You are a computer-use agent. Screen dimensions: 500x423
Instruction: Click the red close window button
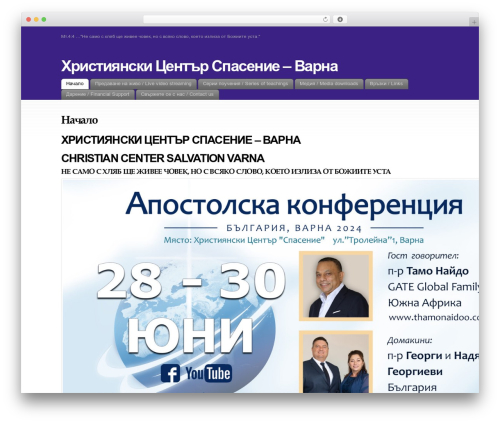[x=29, y=19]
